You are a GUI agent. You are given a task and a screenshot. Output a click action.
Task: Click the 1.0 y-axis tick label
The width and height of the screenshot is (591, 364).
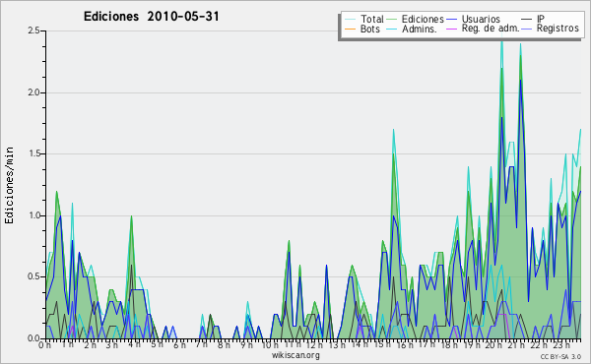(x=33, y=215)
